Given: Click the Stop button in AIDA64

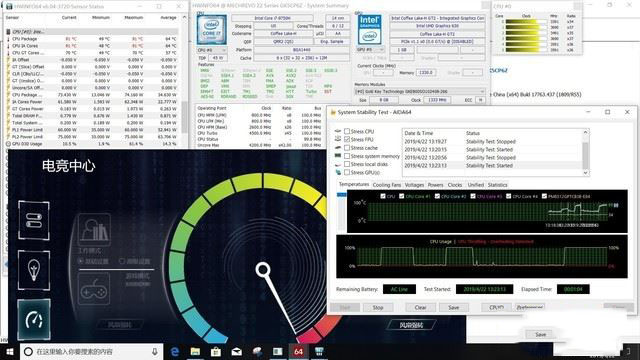Looking at the screenshot, I should [378, 307].
